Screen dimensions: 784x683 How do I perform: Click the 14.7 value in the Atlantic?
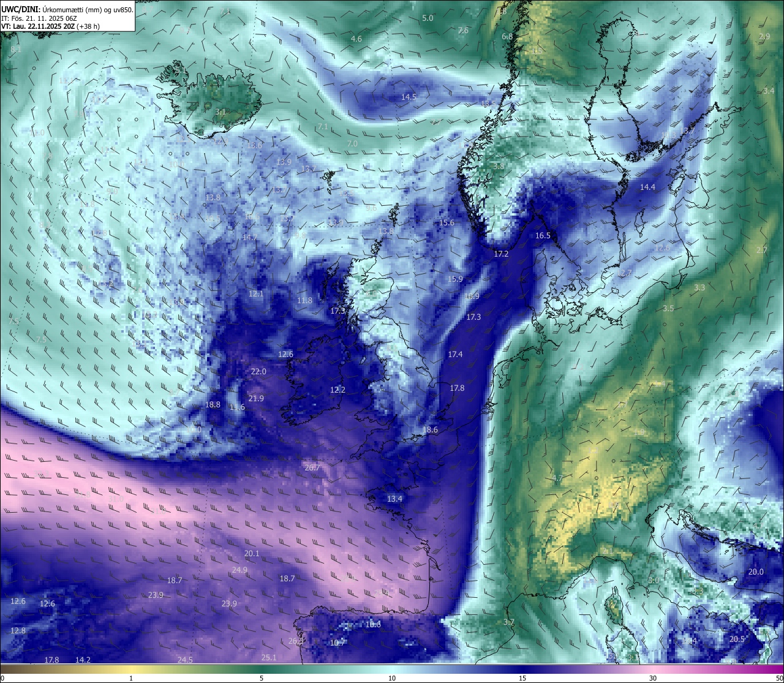click(x=250, y=238)
